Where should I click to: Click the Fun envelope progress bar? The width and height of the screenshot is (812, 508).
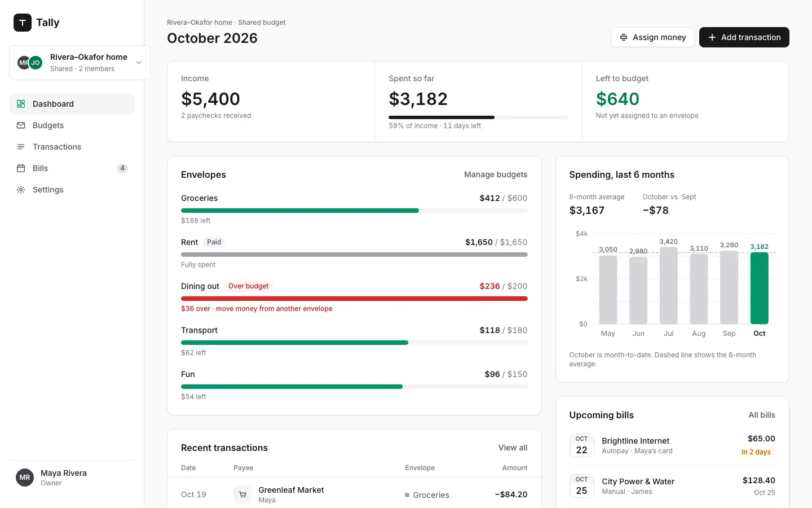pyautogui.click(x=354, y=387)
